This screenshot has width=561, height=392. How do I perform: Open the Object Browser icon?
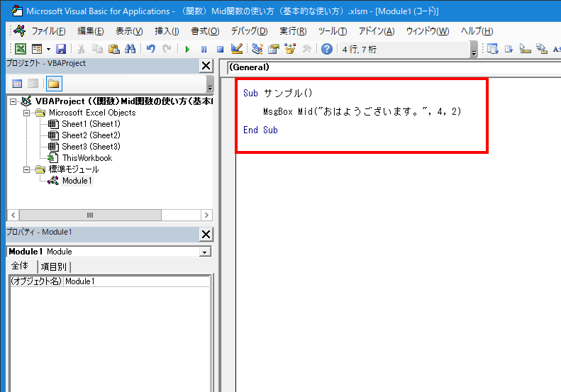click(290, 49)
